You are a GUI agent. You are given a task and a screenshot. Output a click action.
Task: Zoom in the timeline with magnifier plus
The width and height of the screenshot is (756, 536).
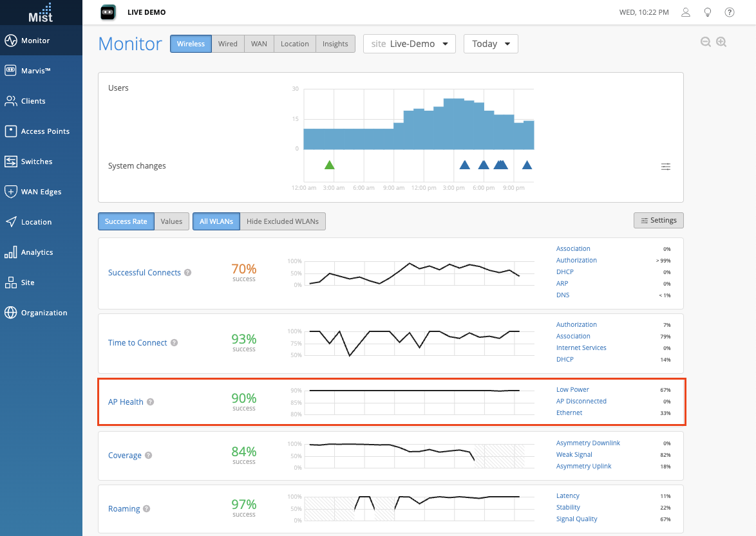point(721,42)
